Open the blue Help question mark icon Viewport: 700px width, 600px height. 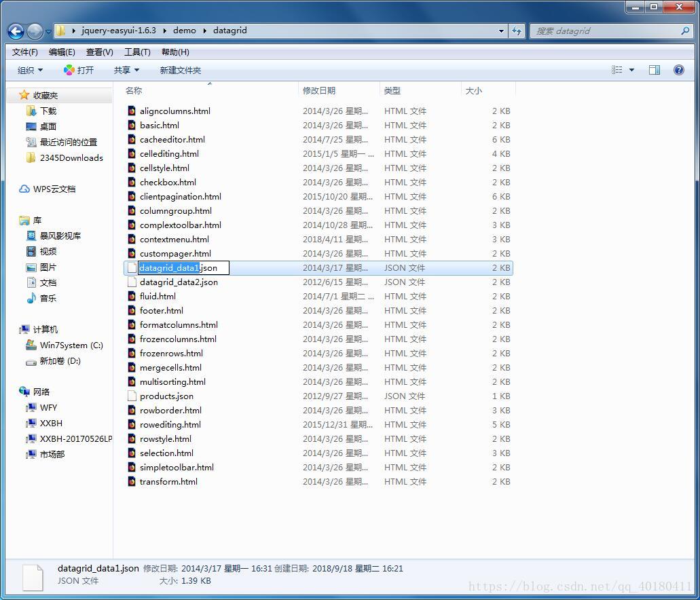[678, 70]
